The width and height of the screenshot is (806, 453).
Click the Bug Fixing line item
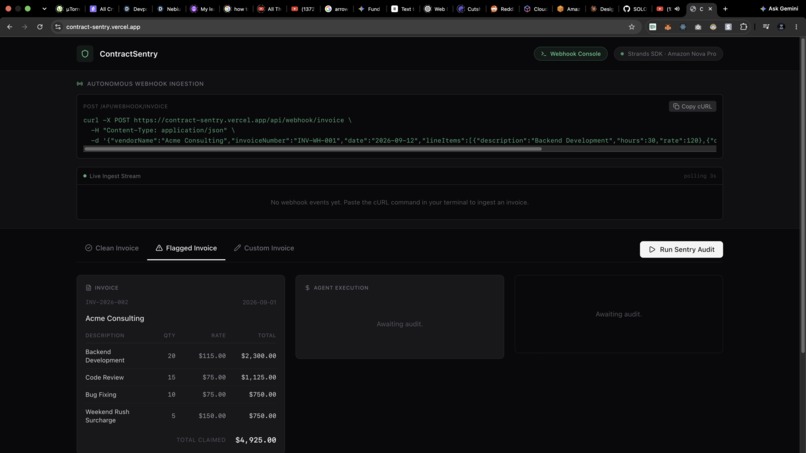[180, 395]
